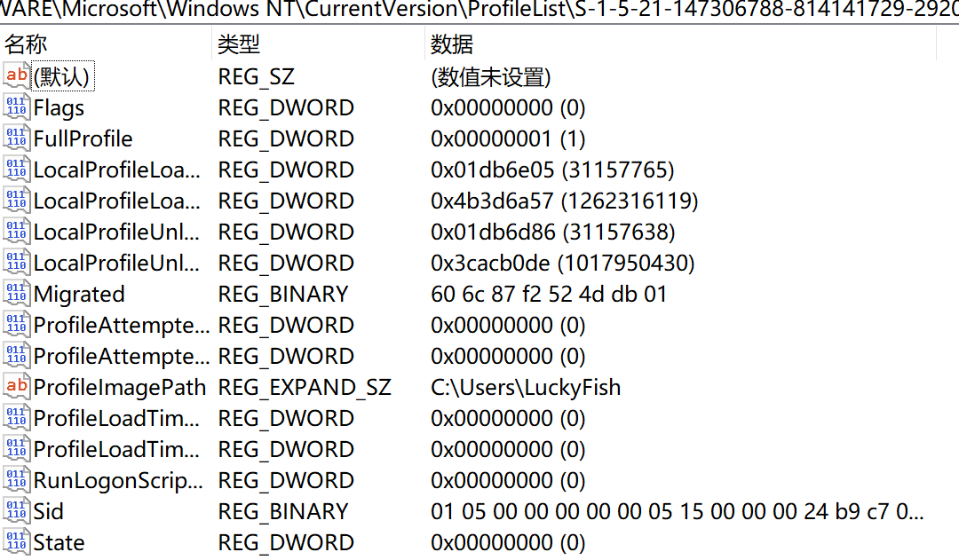Click the data 0x3cacb0de (1017950430)
959x560 pixels.
[x=562, y=264]
